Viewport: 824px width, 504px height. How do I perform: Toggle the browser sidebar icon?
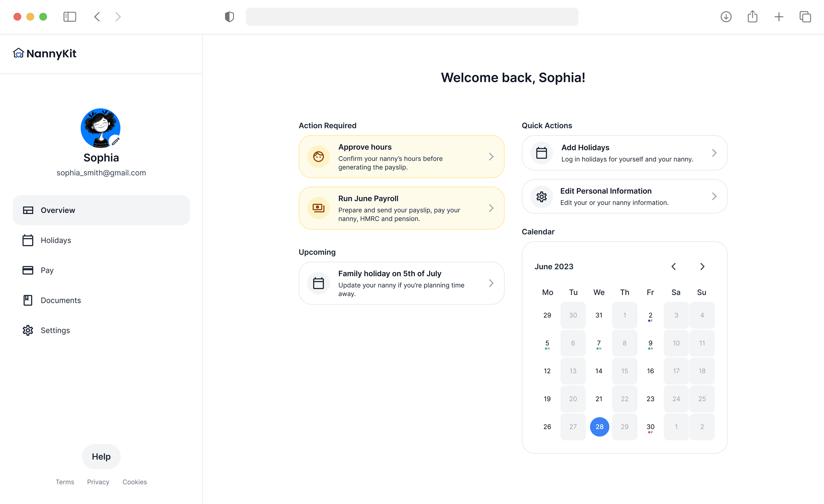click(x=70, y=17)
